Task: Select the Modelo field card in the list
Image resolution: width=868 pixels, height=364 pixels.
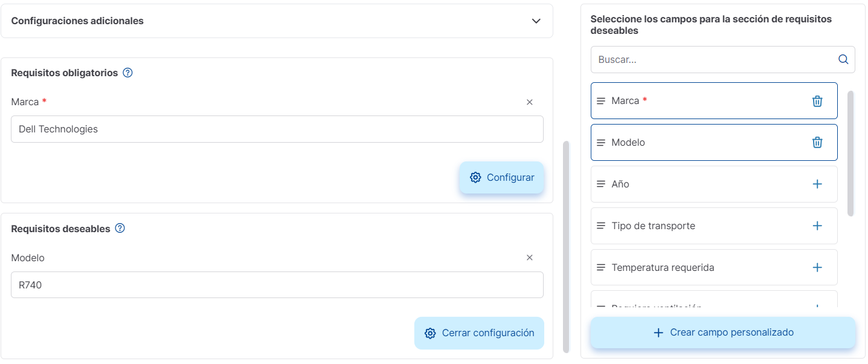Action: coord(695,142)
